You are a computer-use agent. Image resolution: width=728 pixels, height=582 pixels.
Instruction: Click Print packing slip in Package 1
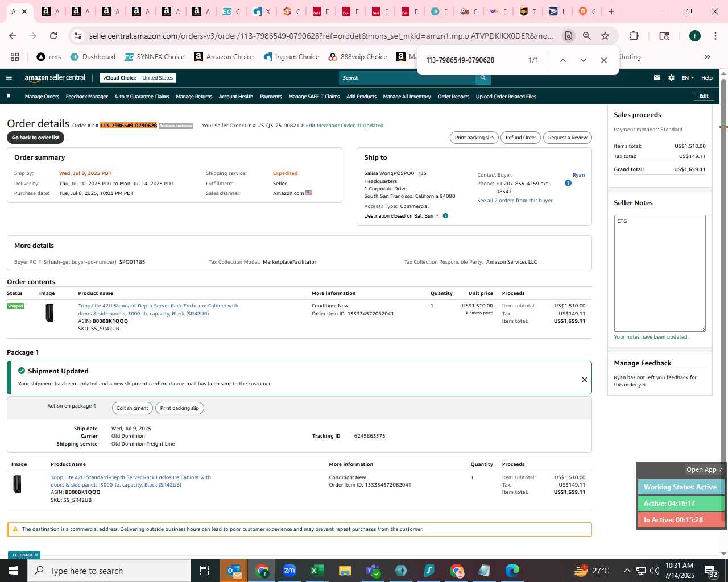(x=180, y=408)
